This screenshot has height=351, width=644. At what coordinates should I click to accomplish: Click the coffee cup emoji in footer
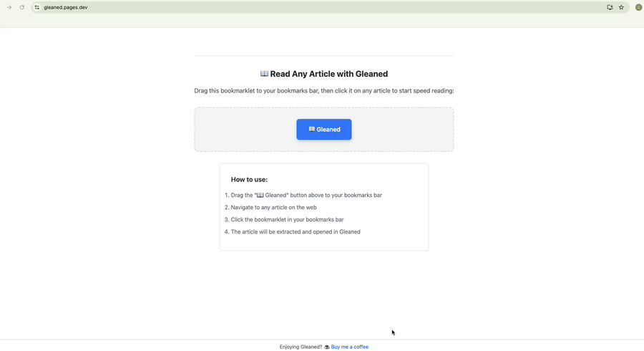point(326,347)
